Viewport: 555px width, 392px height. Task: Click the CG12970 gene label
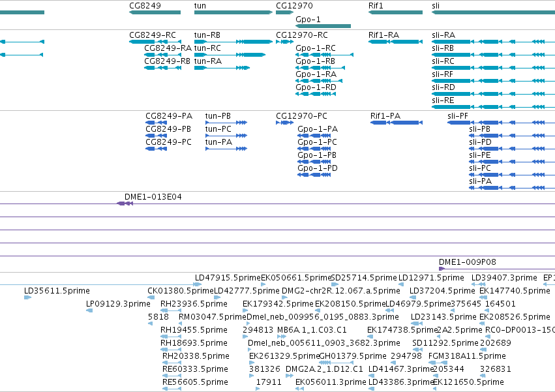tap(294, 6)
